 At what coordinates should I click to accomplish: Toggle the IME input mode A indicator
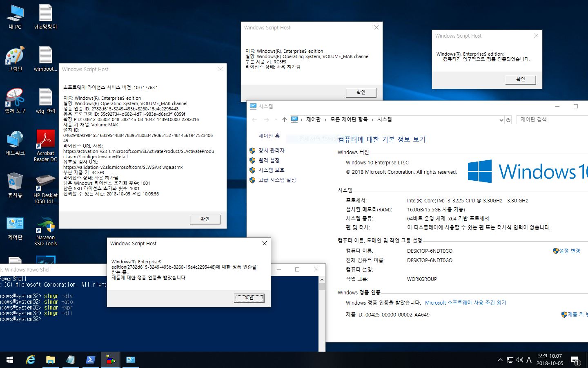(x=529, y=360)
